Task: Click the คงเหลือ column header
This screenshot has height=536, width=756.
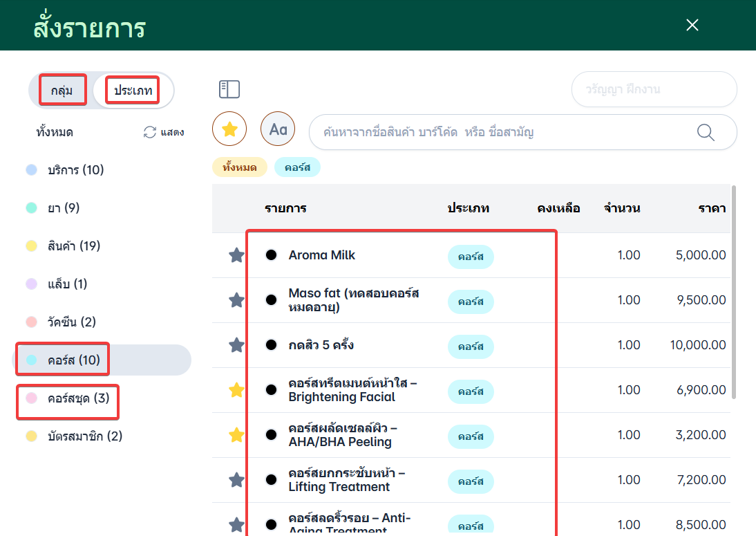Action: [558, 208]
